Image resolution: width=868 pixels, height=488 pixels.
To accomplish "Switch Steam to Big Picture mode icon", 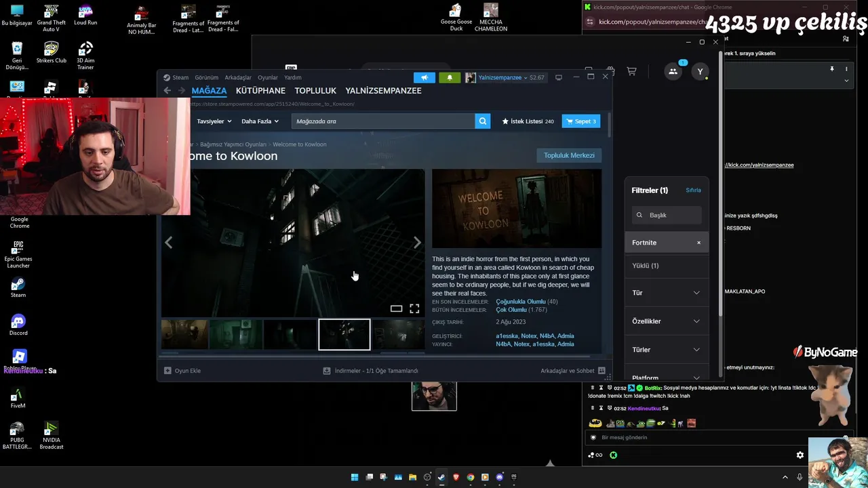I will (559, 77).
